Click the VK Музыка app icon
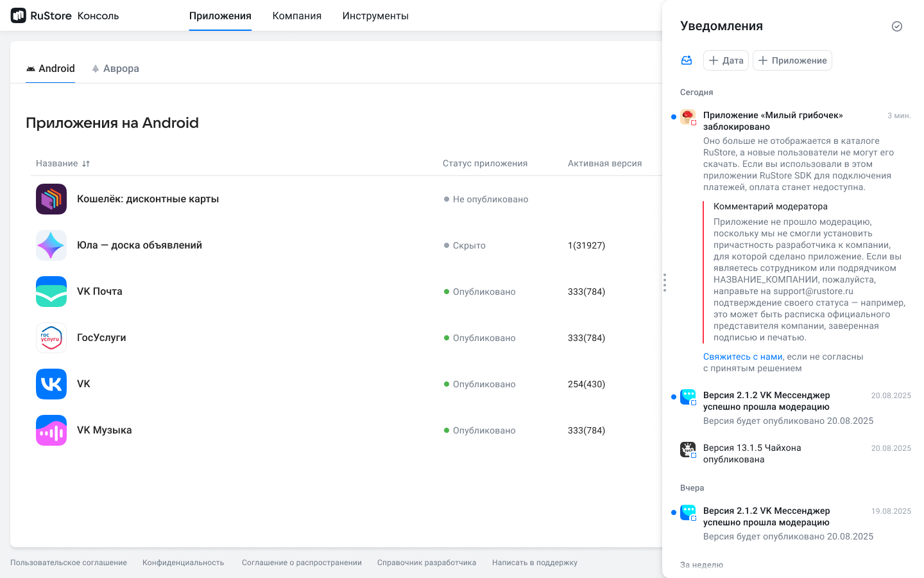Viewport: 924px width, 578px height. click(x=51, y=430)
